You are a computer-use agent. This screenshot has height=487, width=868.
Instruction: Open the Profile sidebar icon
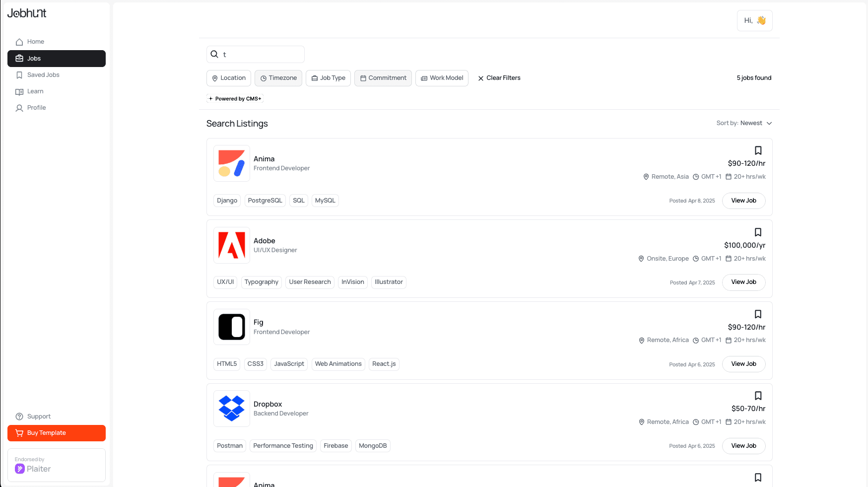[x=19, y=108]
